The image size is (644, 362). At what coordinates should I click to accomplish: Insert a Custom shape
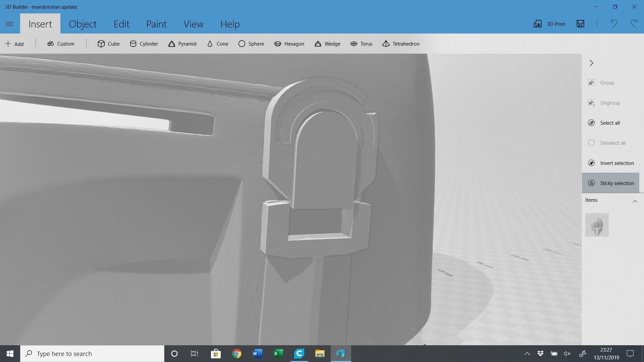(61, 44)
